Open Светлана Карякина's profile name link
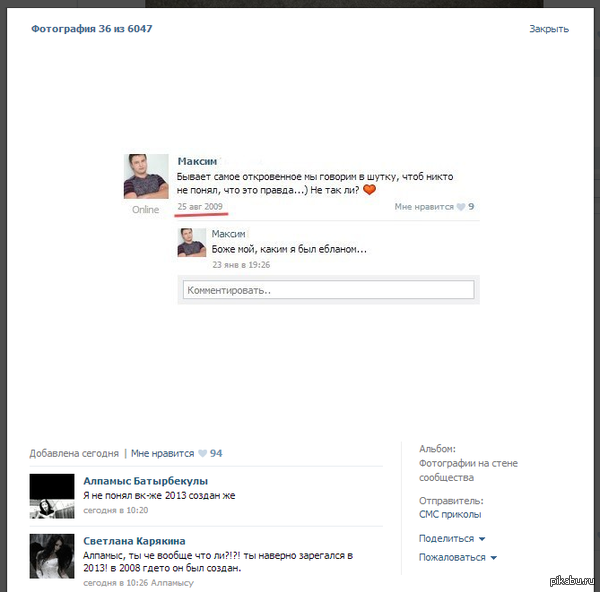 point(134,541)
